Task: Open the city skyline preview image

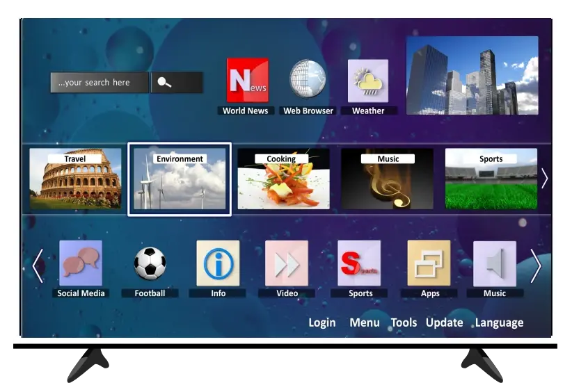Action: tap(472, 76)
